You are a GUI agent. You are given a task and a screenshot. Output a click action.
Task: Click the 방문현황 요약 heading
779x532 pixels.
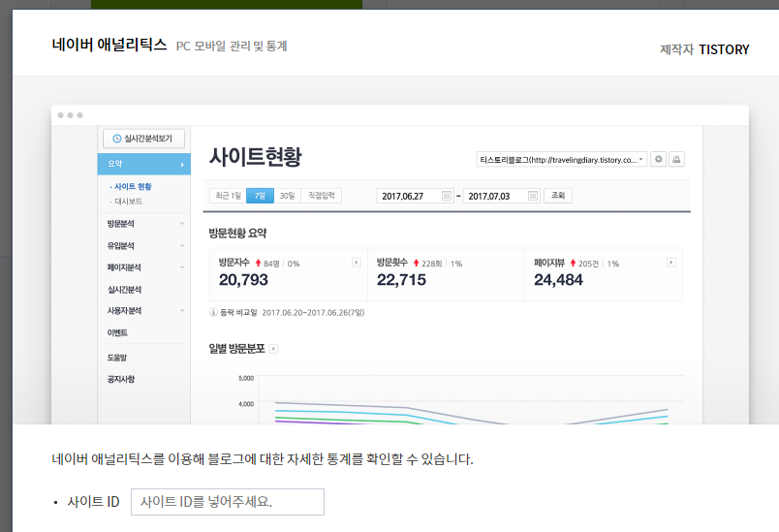(237, 233)
